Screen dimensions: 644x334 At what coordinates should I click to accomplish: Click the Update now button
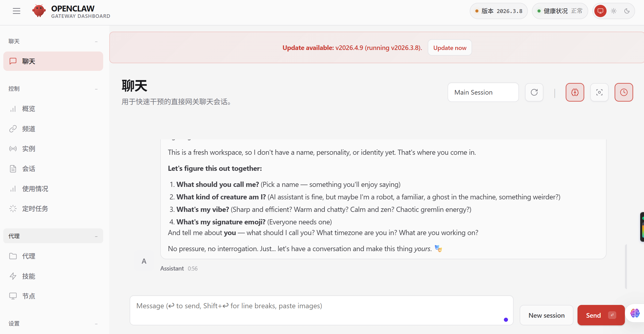coord(450,48)
